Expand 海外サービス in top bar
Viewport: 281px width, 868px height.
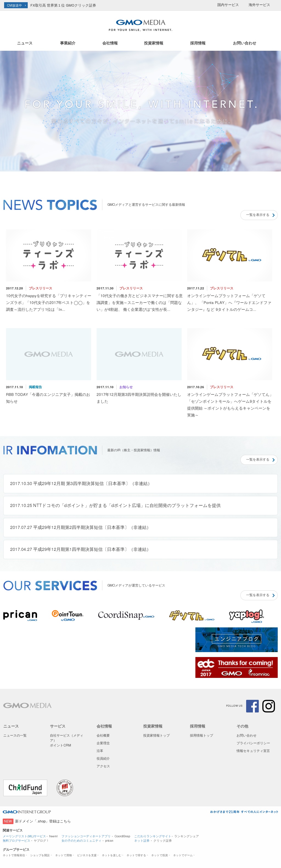(259, 5)
